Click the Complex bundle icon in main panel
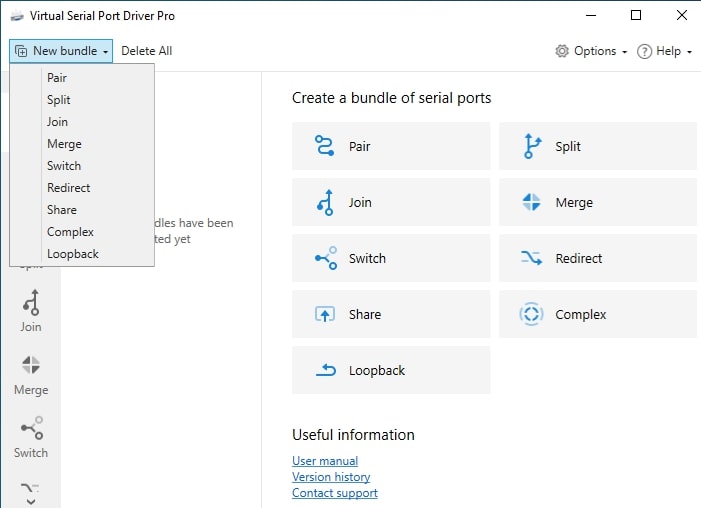Viewport: 701px width, 508px height. (531, 314)
